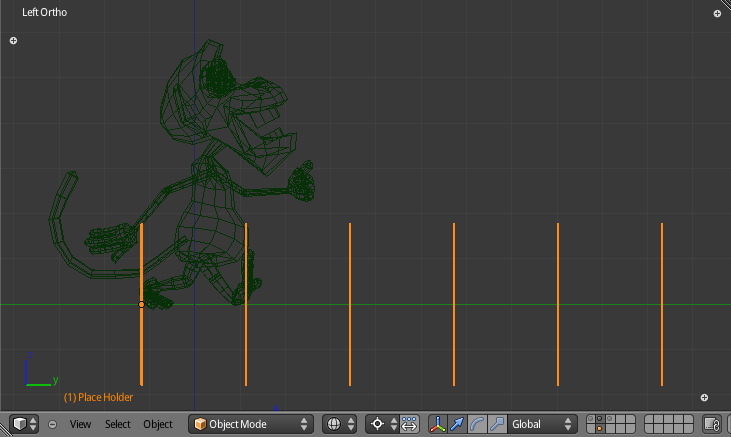Open the viewport shading selector
The width and height of the screenshot is (731, 437).
(x=339, y=424)
